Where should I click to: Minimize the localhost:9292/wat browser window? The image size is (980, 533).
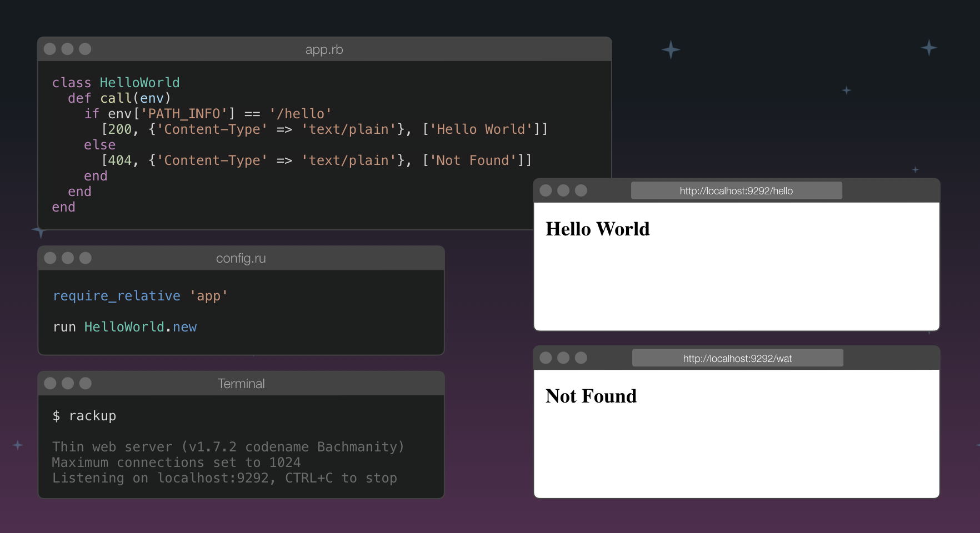(x=563, y=358)
